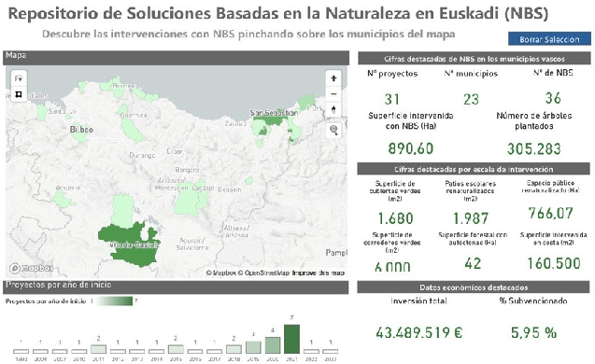
Task: Open the map search magnifier
Action: tap(333, 130)
